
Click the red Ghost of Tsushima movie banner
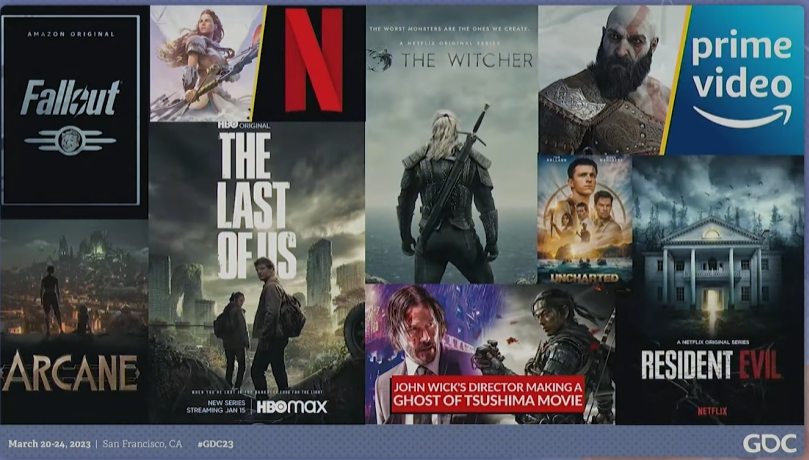pos(488,394)
